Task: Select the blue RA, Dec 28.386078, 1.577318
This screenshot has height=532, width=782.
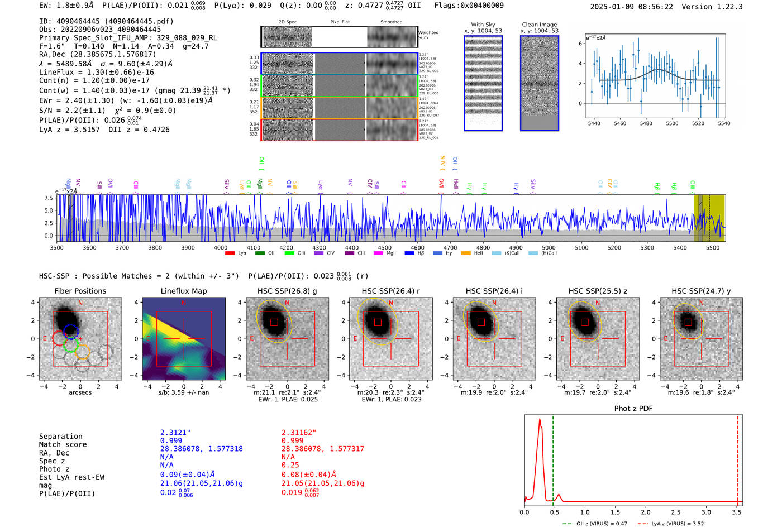Action: tap(202, 449)
